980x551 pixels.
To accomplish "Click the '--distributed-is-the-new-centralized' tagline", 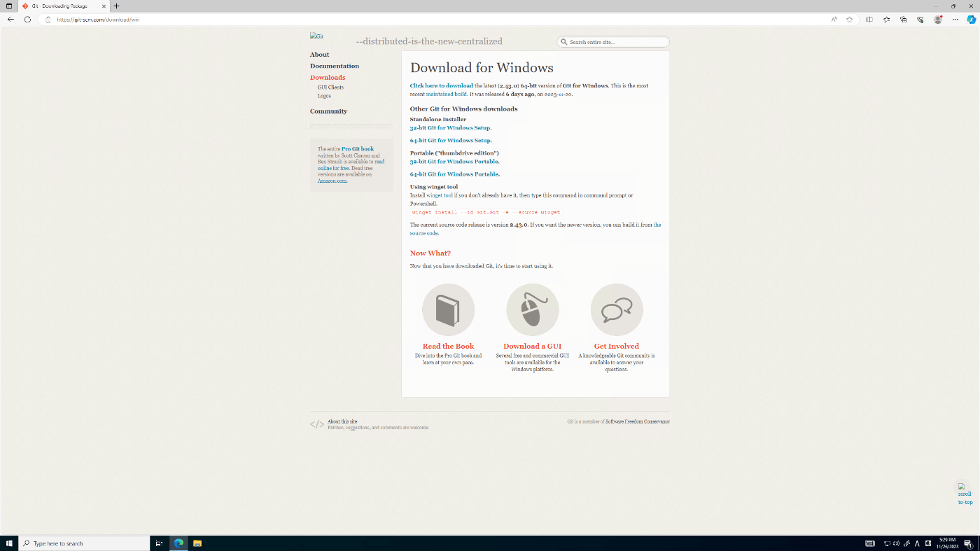I will click(429, 41).
